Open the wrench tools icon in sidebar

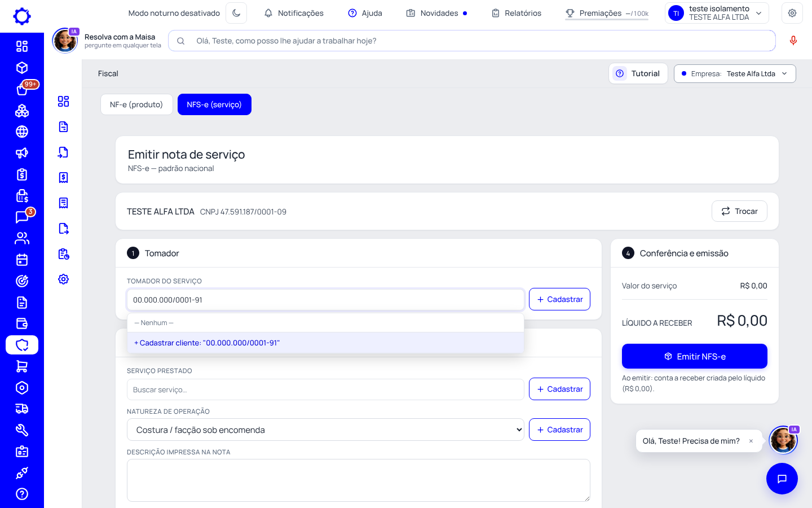[x=22, y=430]
